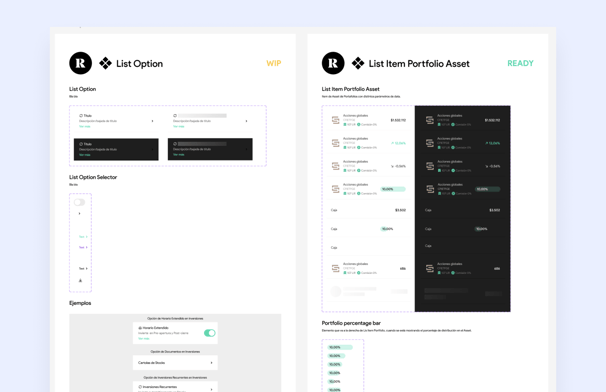This screenshot has width=606, height=392.
Task: Click the Inversiones Recurrentes clock icon
Action: [x=140, y=387]
